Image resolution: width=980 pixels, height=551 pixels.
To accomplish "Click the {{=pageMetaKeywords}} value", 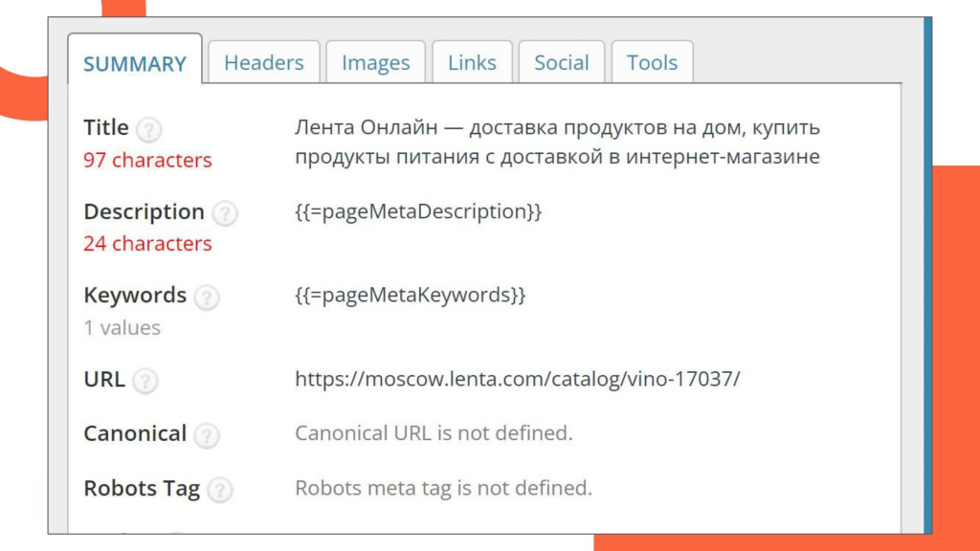I will tap(410, 295).
